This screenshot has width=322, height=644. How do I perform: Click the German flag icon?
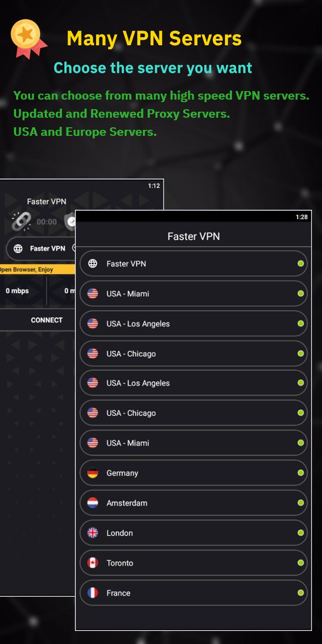coord(93,473)
